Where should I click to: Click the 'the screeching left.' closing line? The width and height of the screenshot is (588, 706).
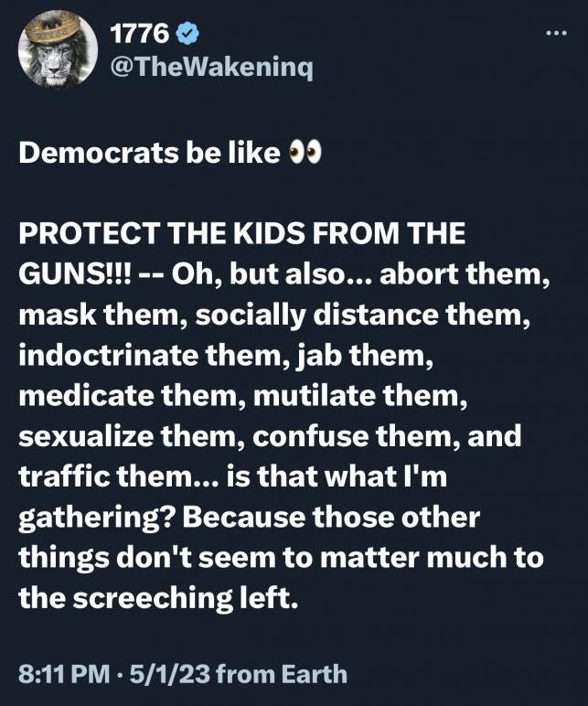pyautogui.click(x=158, y=597)
